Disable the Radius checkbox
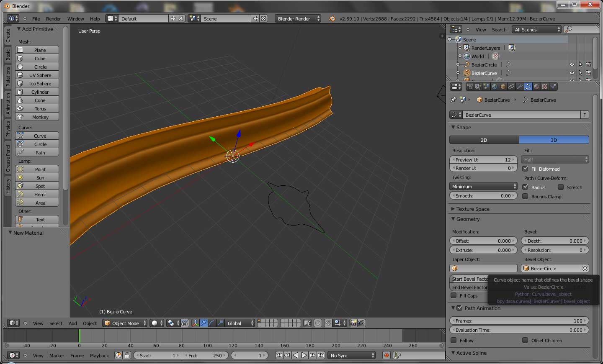The width and height of the screenshot is (603, 364). click(525, 187)
